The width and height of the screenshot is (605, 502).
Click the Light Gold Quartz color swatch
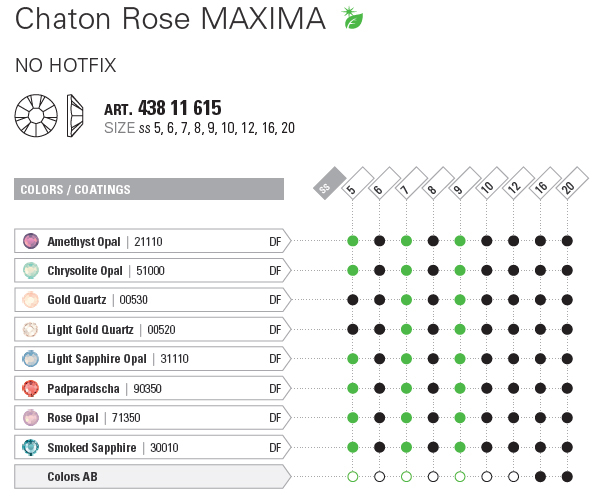[30, 329]
